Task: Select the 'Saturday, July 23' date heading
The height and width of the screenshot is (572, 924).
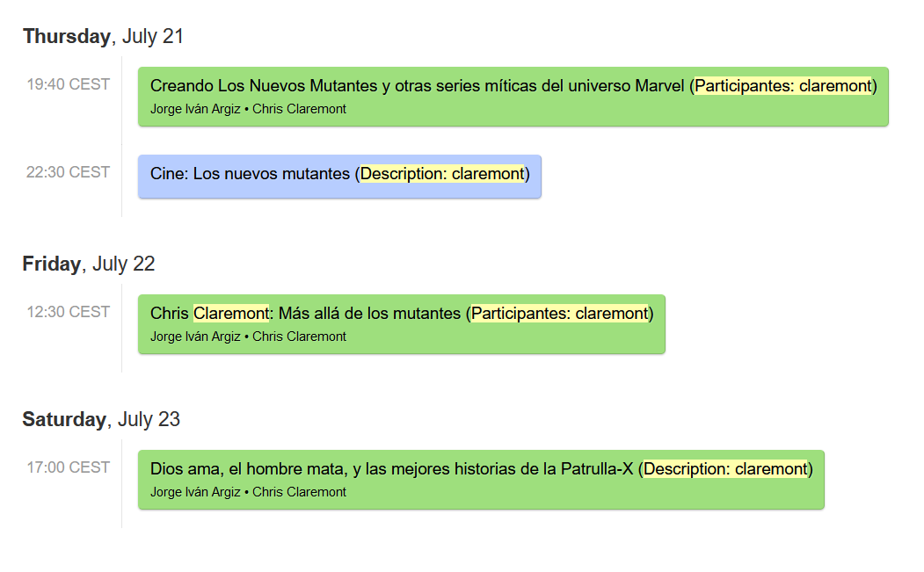Action: (x=101, y=419)
